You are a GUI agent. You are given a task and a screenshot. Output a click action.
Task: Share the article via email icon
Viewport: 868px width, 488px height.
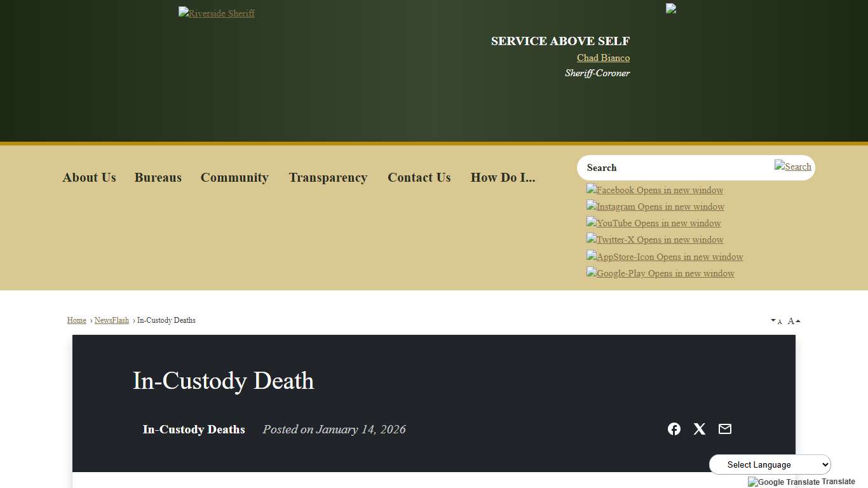tap(724, 429)
